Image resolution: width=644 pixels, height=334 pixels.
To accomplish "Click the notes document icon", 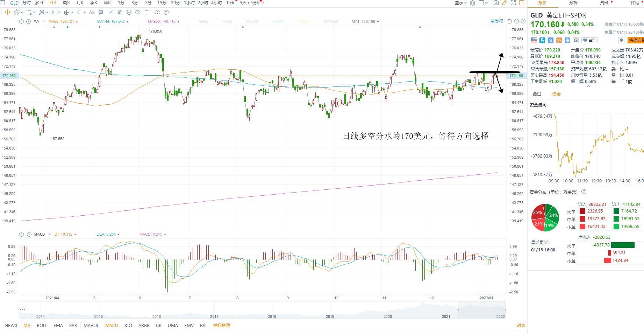I will point(576,40).
